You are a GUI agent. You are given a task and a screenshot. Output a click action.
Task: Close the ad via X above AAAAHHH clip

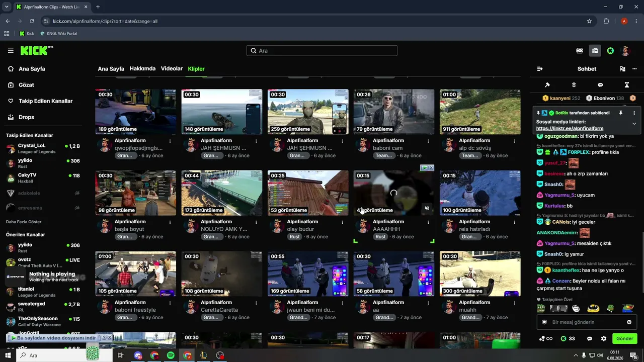tap(431, 167)
